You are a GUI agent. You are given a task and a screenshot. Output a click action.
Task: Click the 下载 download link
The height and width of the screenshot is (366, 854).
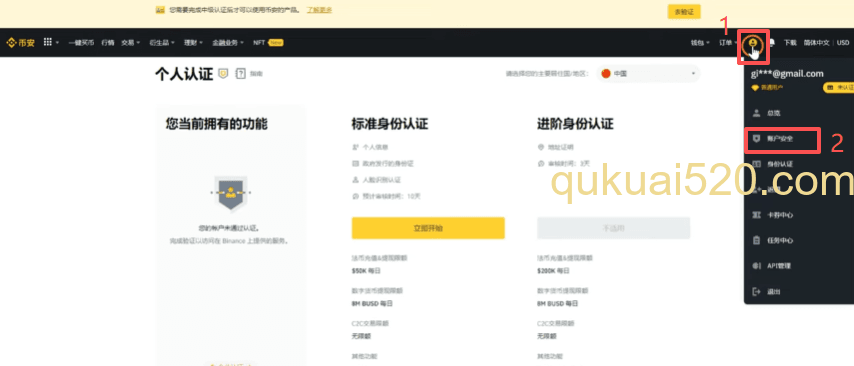(x=790, y=42)
